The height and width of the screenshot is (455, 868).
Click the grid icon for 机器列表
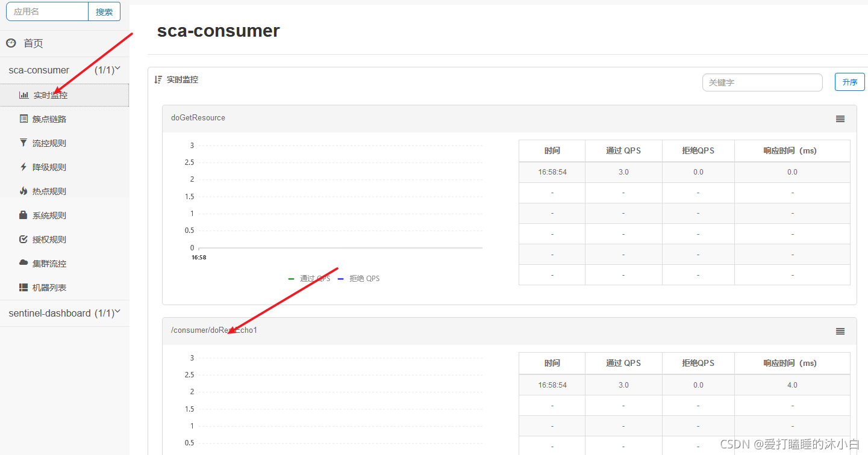click(x=23, y=288)
